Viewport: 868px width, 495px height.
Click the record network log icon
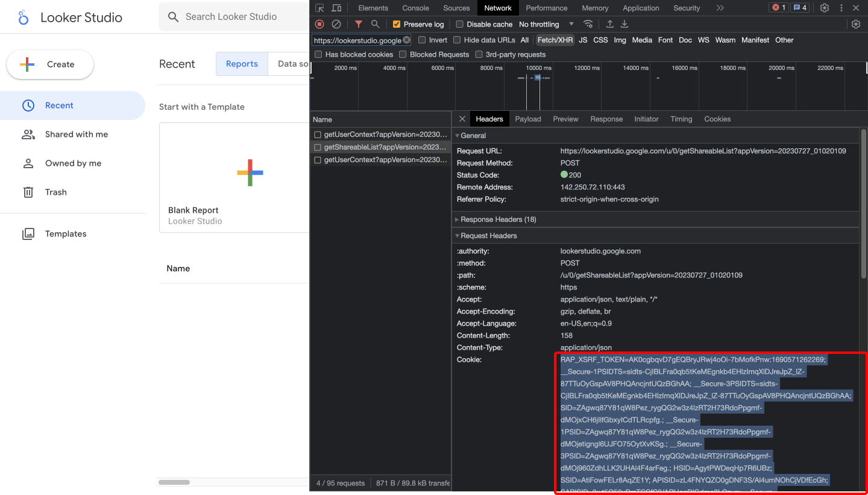(319, 24)
